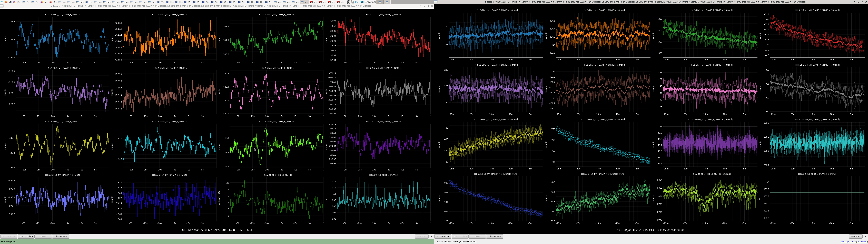Click the SQZ-RLF_QPD_B_POWER s-trend plot

click(x=817, y=199)
